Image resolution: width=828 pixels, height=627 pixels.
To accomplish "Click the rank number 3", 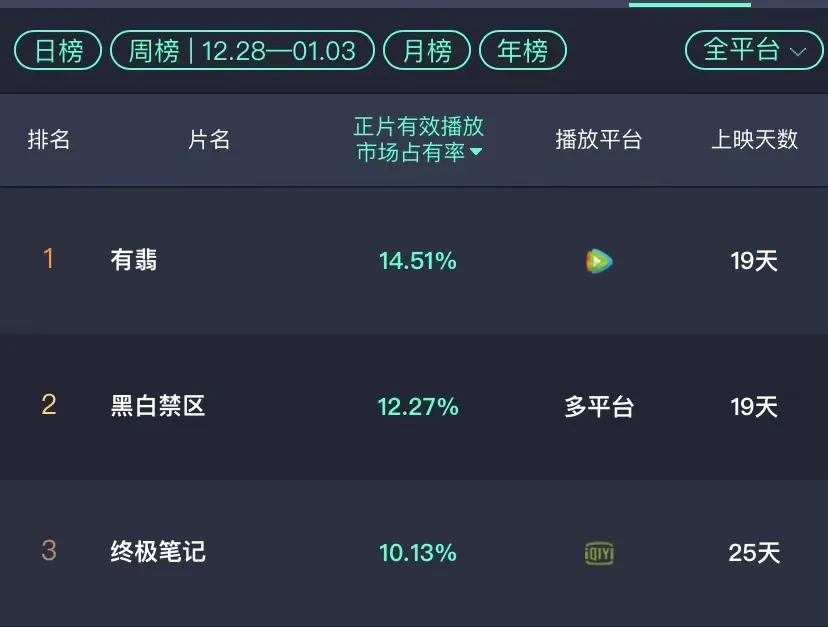I will [48, 551].
